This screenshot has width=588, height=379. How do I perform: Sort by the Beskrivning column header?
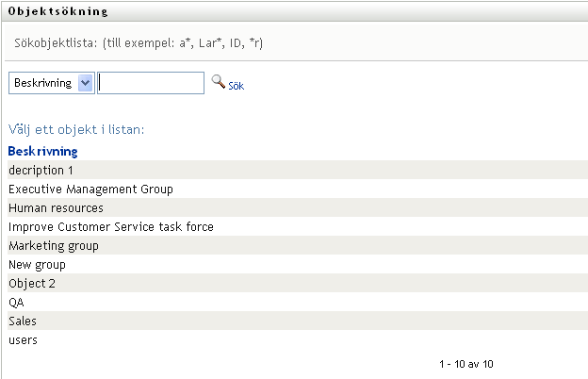click(42, 150)
